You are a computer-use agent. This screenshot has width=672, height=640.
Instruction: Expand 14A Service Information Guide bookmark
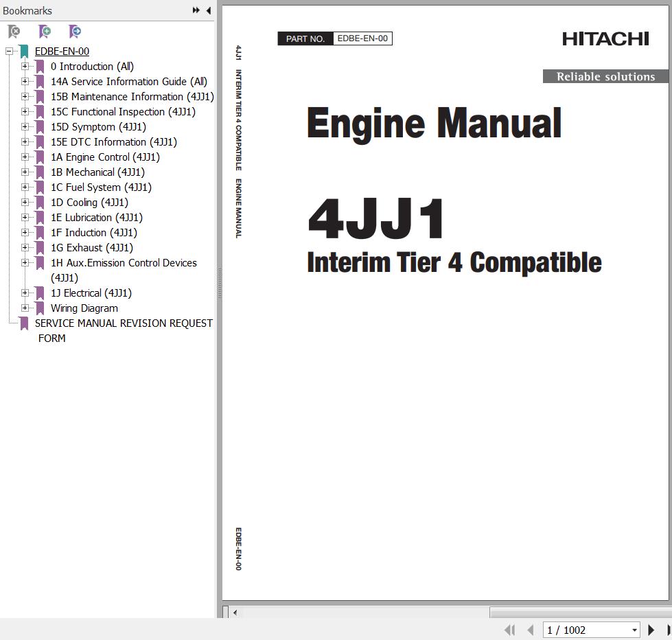(x=25, y=82)
